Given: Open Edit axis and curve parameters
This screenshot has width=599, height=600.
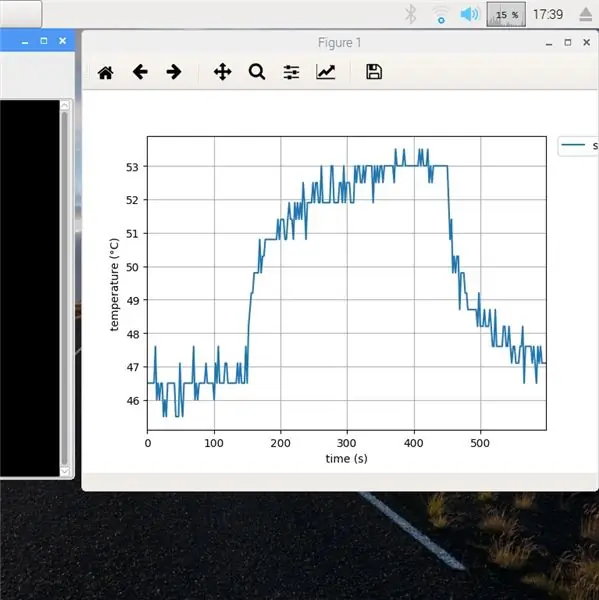Looking at the screenshot, I should pos(326,72).
